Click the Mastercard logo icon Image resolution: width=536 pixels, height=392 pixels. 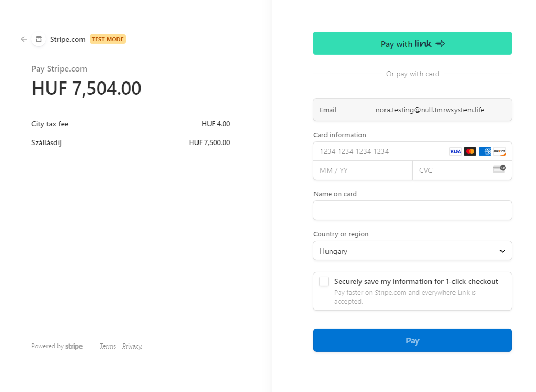[470, 151]
